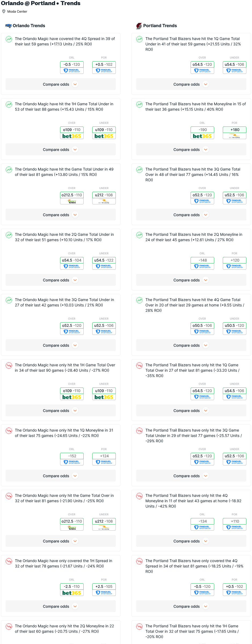Expand Compare odds for Orlando 4Q Spread trend
The height and width of the screenshot is (644, 252).
(x=61, y=84)
